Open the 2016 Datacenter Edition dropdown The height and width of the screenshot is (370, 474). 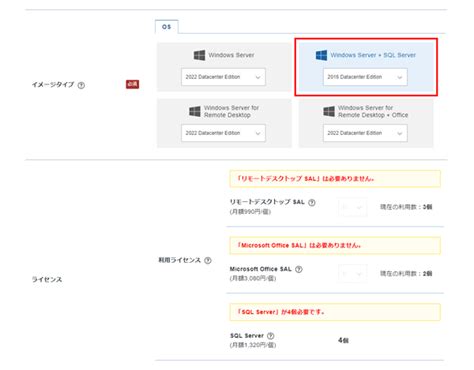(365, 77)
